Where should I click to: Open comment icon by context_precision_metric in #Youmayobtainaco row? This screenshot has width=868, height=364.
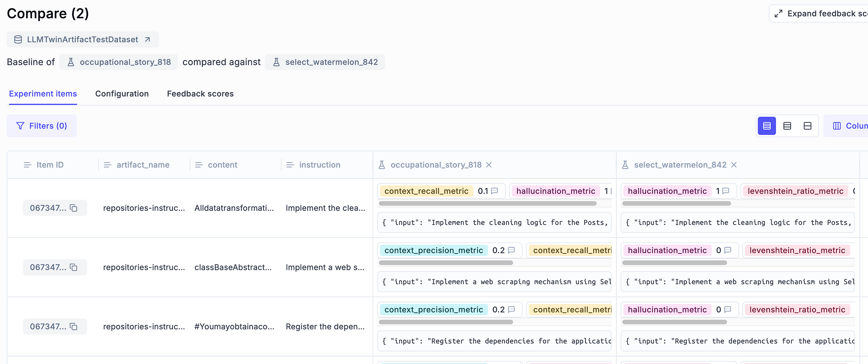pyautogui.click(x=511, y=310)
